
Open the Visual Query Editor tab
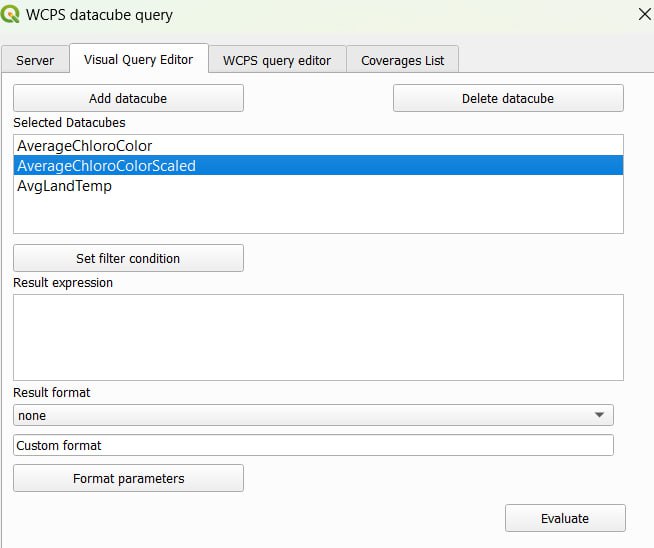coord(138,59)
